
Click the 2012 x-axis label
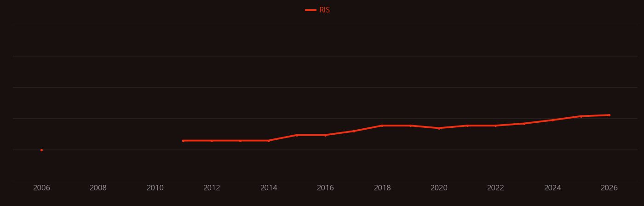click(212, 188)
